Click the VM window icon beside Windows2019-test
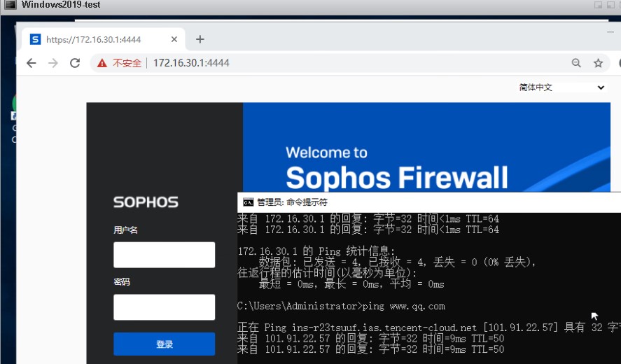 pyautogui.click(x=10, y=5)
